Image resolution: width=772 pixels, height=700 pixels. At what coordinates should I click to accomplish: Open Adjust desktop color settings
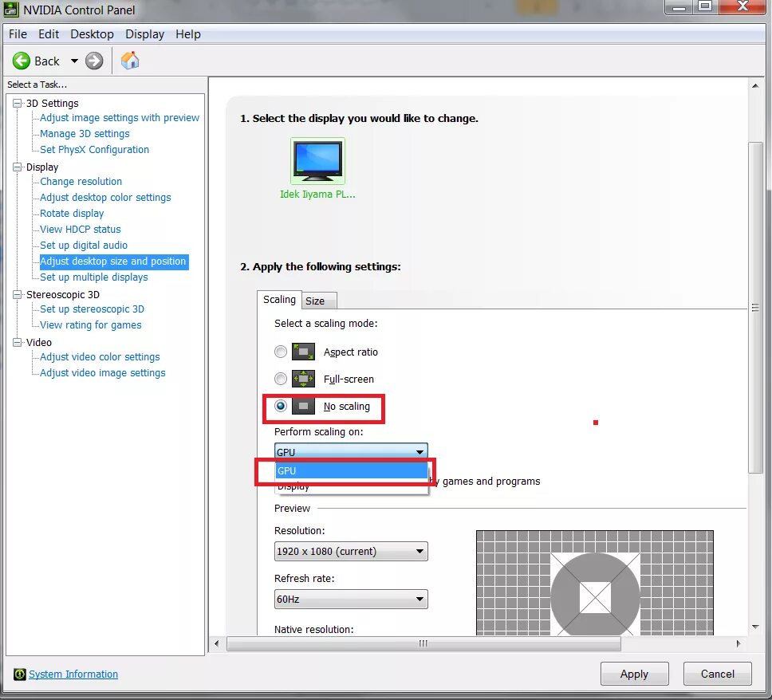105,197
